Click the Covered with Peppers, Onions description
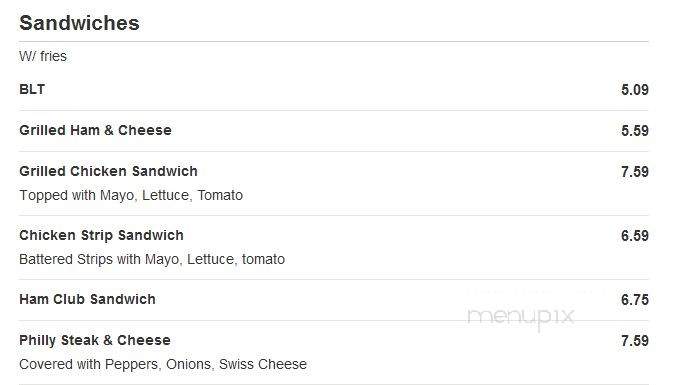 [163, 364]
